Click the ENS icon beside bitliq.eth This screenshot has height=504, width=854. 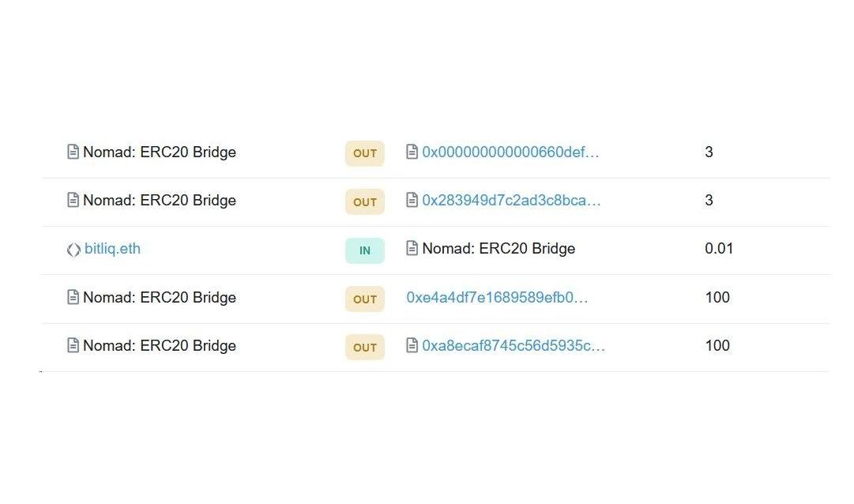click(x=73, y=250)
